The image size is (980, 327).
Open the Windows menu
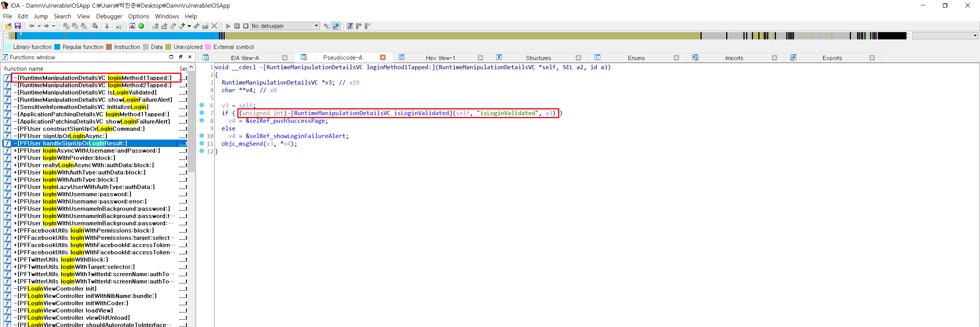click(x=167, y=16)
